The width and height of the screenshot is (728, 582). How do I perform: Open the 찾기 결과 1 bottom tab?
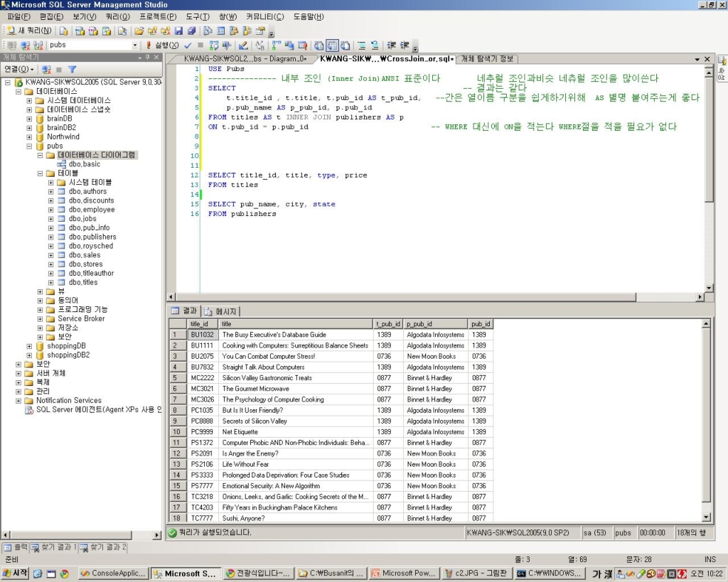(x=54, y=548)
